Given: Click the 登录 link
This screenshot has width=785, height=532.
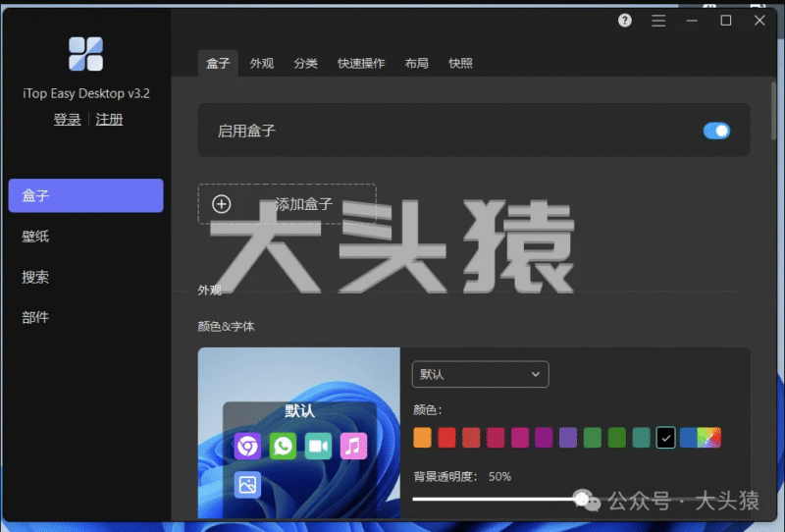Looking at the screenshot, I should point(67,120).
